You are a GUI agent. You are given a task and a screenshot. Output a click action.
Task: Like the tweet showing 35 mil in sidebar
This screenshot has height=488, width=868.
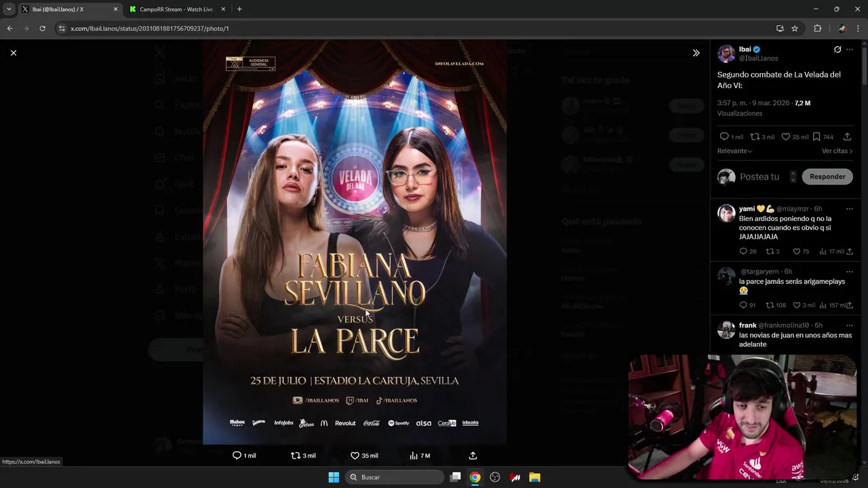pos(785,136)
